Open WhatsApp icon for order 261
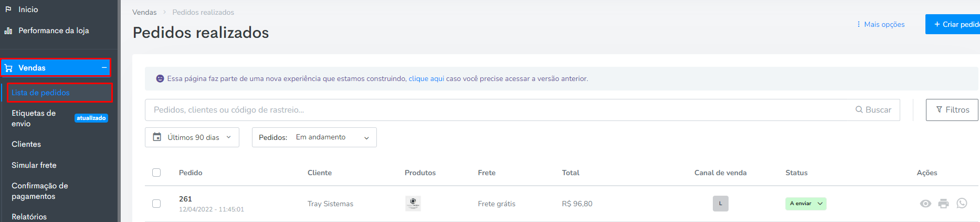Image resolution: width=980 pixels, height=222 pixels. [962, 203]
